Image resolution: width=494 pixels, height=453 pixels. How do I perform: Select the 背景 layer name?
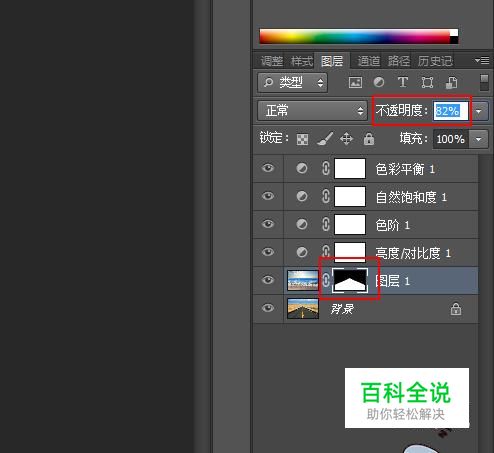(x=342, y=309)
